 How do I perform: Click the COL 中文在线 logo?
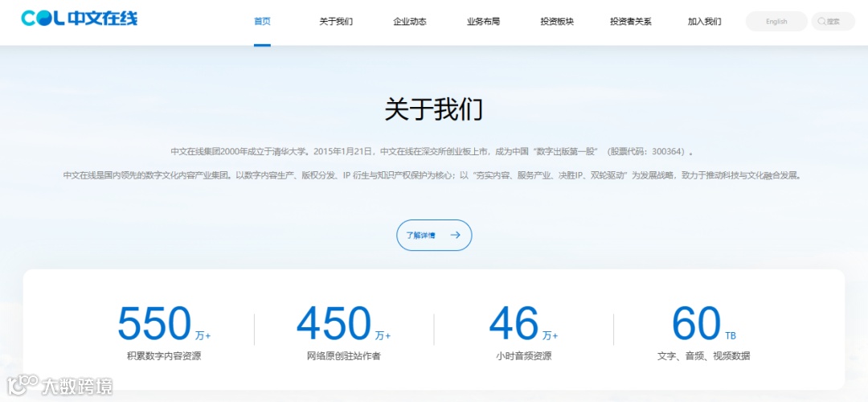79,18
